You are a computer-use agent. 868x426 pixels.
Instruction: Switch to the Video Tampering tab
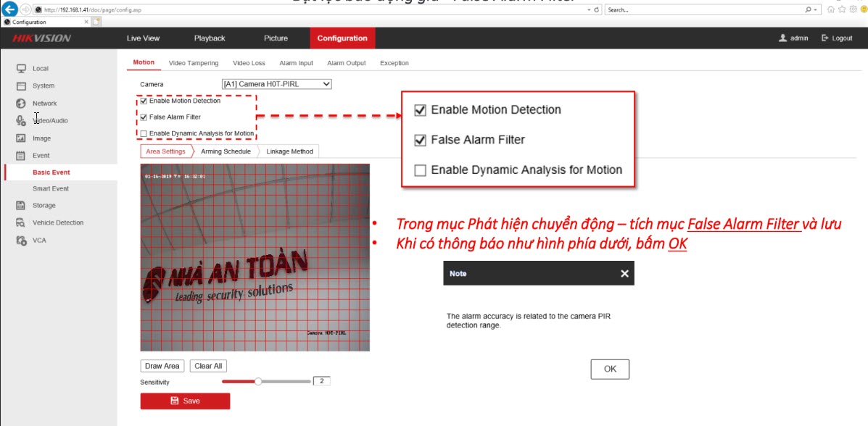pos(193,64)
